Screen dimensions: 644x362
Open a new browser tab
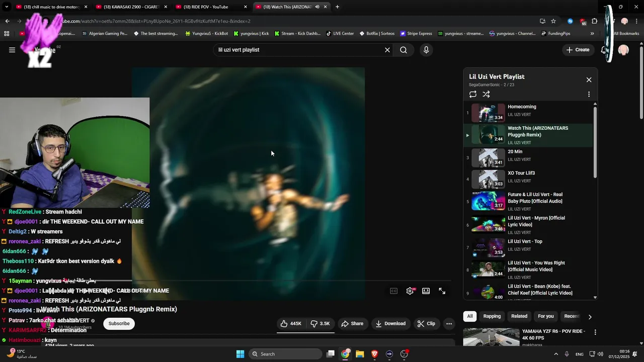(x=337, y=7)
